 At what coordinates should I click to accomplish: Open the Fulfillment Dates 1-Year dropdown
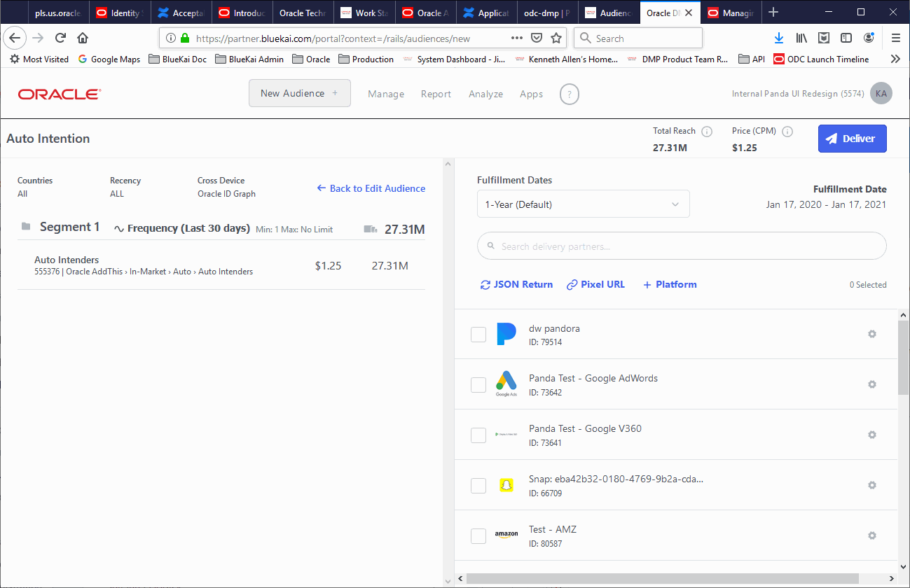point(584,204)
